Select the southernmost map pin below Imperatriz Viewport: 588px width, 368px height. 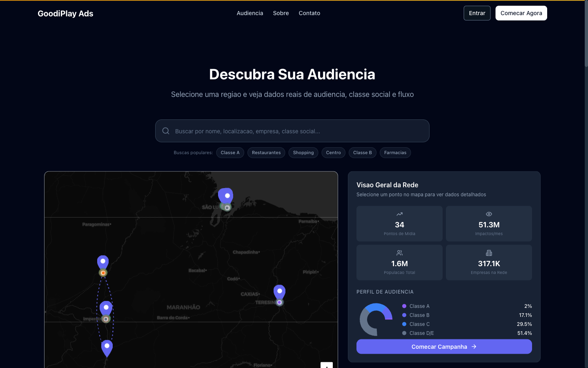pos(107,348)
